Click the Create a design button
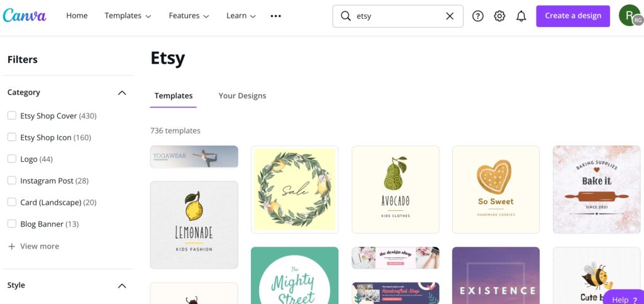 coord(573,16)
